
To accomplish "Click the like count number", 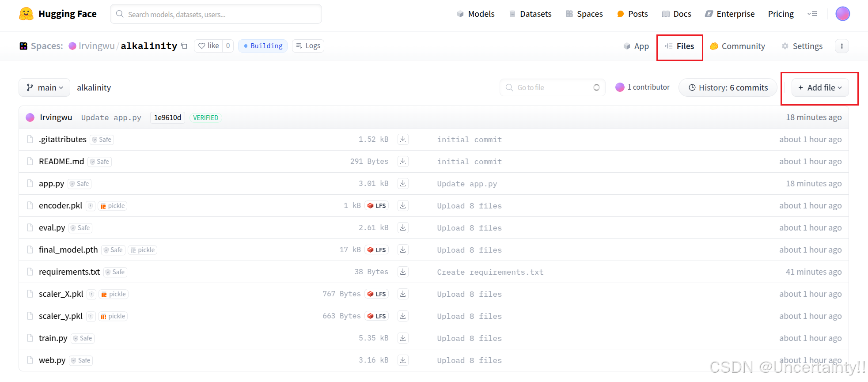I will pos(228,46).
